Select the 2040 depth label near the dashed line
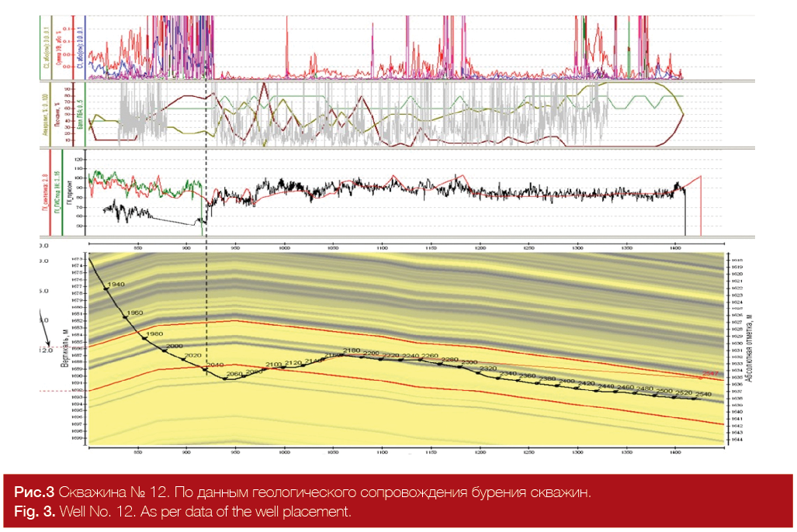797x532 pixels. [x=216, y=364]
